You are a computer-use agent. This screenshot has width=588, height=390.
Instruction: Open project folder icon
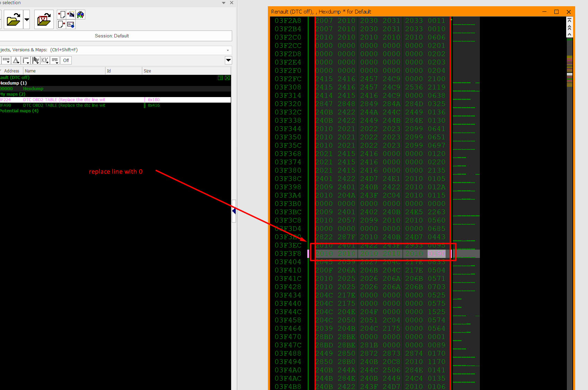(13, 19)
